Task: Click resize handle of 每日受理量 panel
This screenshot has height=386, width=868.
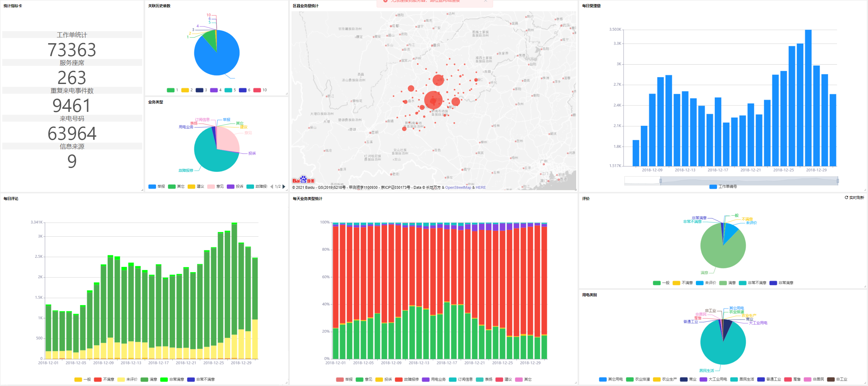Action: tap(865, 190)
